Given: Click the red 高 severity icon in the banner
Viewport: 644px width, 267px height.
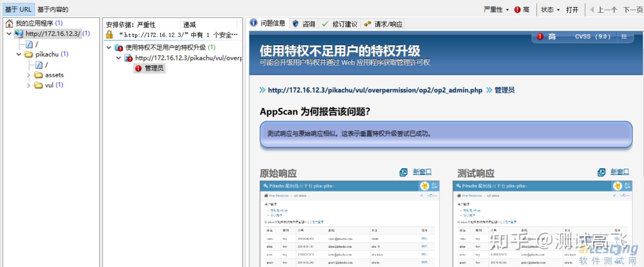Looking at the screenshot, I should click(540, 36).
